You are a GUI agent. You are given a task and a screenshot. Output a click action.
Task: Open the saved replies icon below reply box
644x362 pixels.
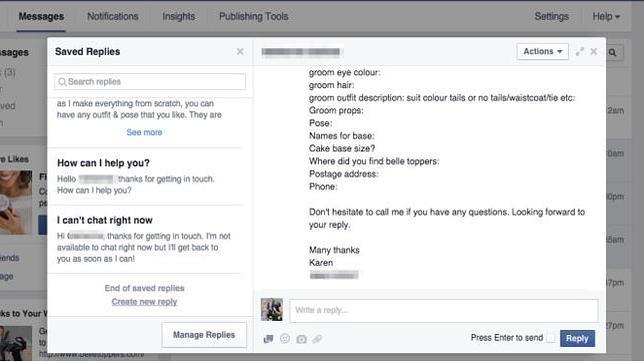[x=268, y=339]
